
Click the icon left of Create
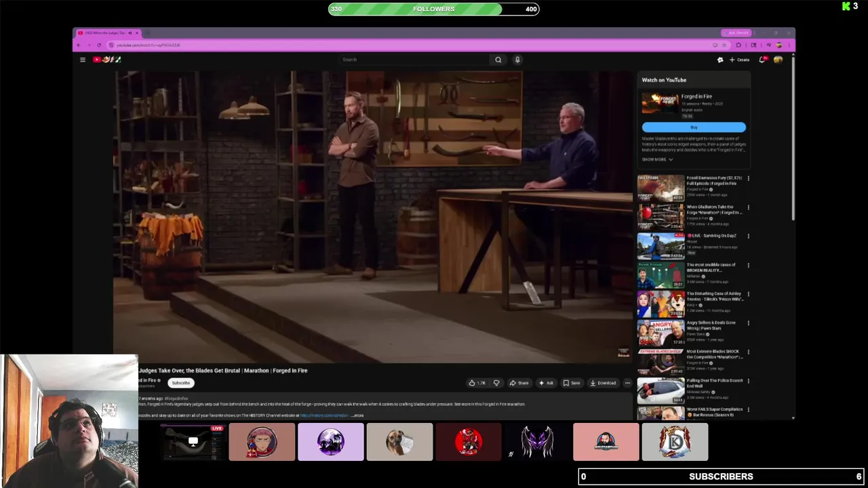[x=720, y=60]
